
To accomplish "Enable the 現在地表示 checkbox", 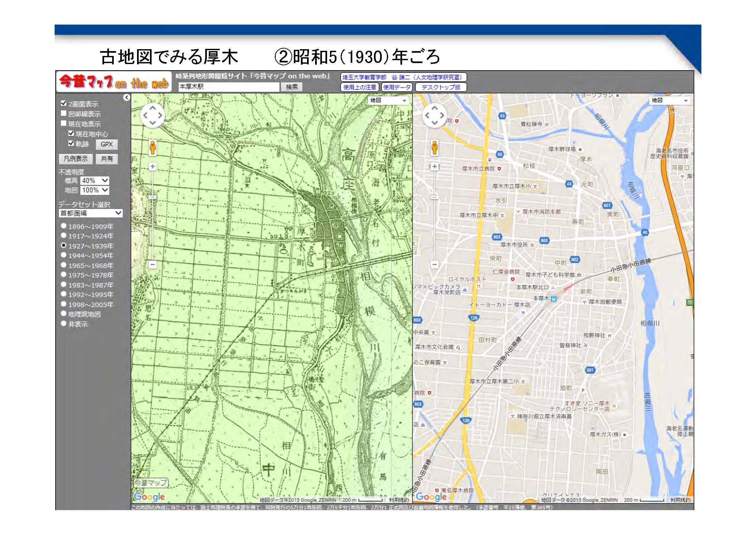I will 64,123.
